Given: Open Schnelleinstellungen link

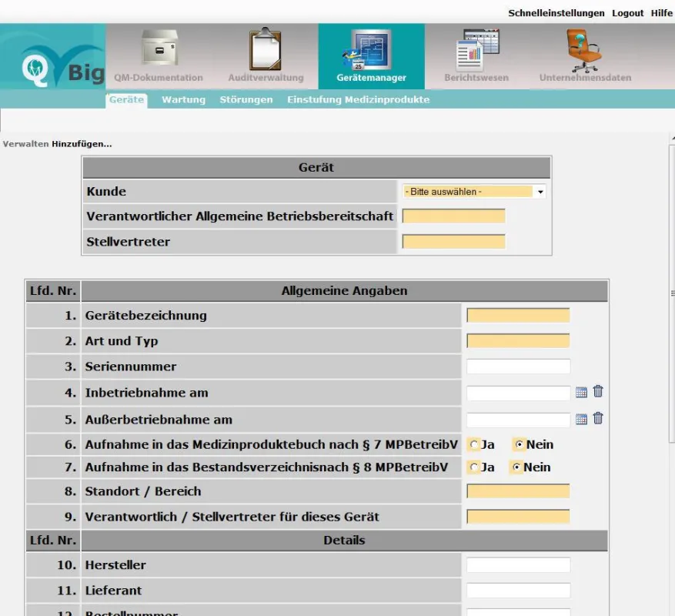Looking at the screenshot, I should [x=556, y=13].
